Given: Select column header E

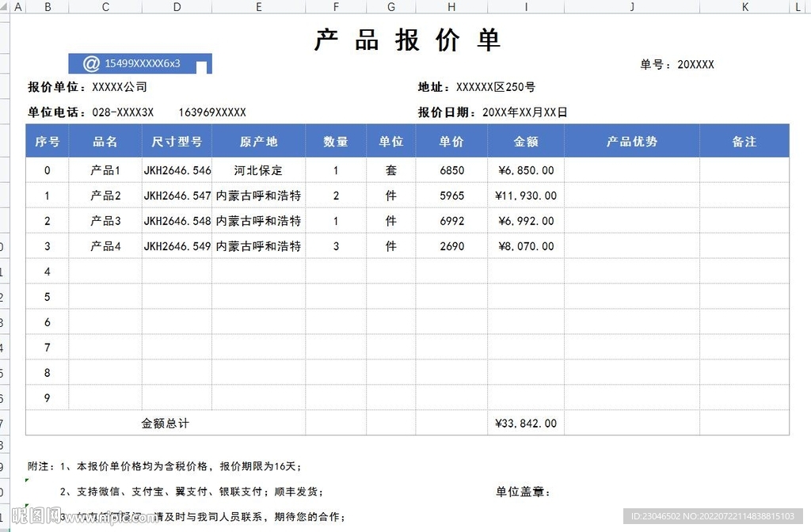Looking at the screenshot, I should click(x=259, y=6).
